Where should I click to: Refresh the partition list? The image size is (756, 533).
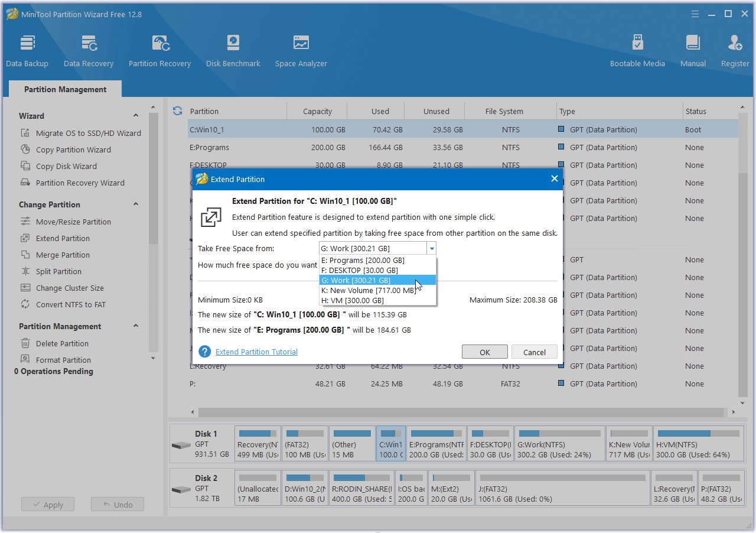[x=177, y=110]
